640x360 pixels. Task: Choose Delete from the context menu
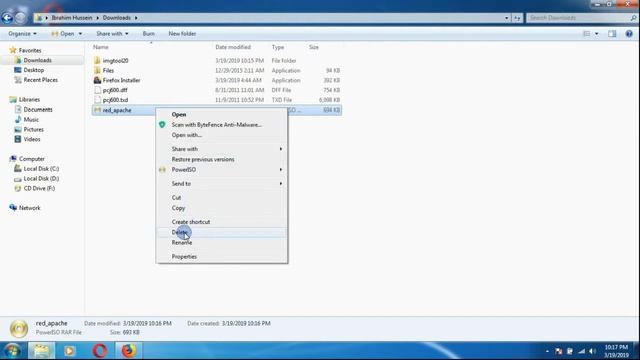point(222,232)
